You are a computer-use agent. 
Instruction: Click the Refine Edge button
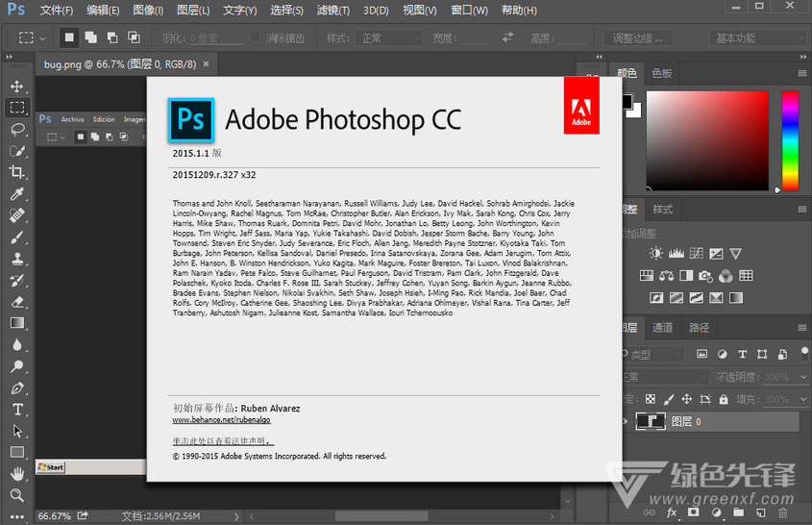(x=638, y=37)
